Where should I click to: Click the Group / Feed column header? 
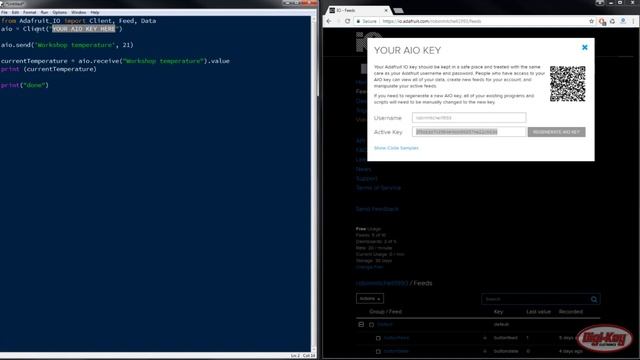pos(385,311)
